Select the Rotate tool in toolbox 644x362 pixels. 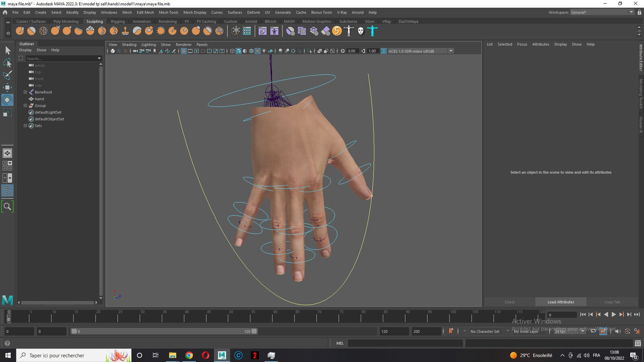point(7,100)
